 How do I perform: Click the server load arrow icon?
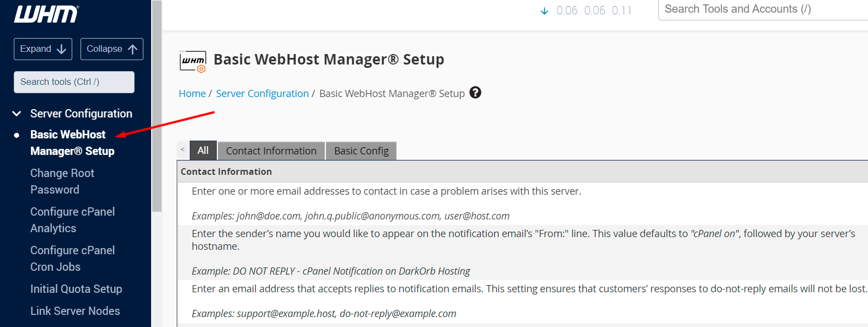544,11
